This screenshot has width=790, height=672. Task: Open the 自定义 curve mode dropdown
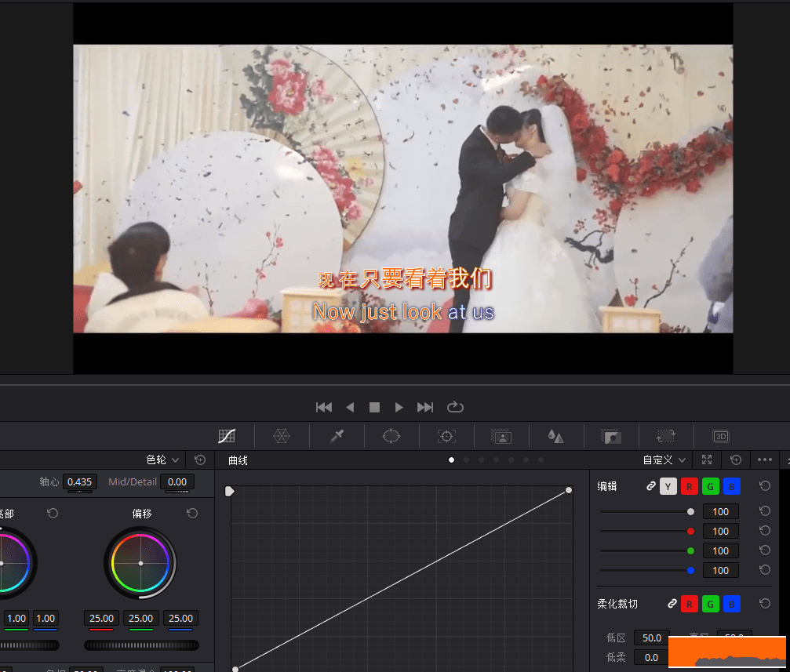point(664,460)
